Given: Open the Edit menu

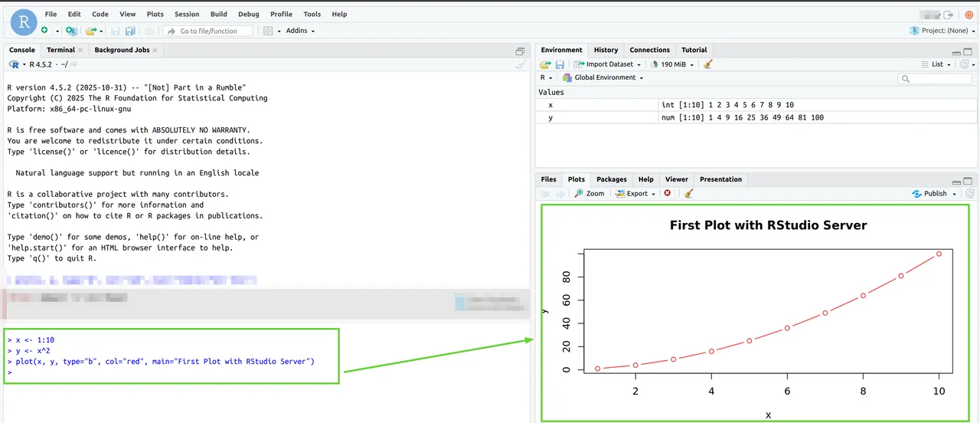Looking at the screenshot, I should (x=74, y=14).
